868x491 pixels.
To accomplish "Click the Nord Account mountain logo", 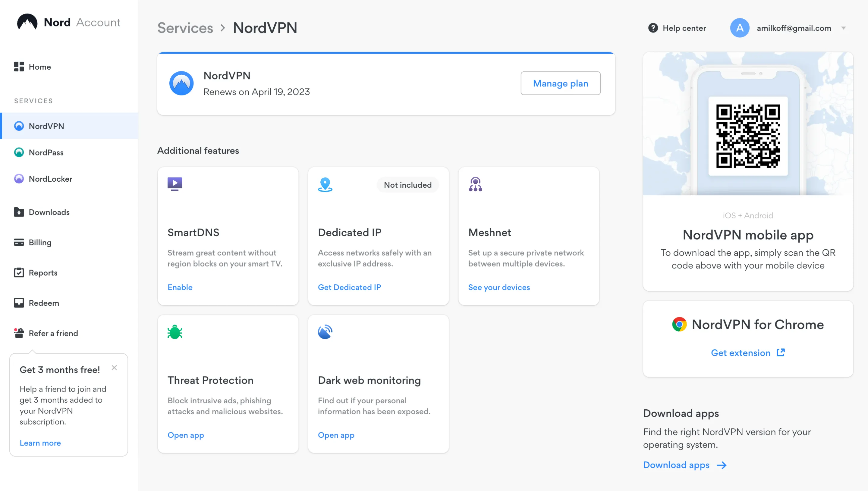I will pos(27,22).
